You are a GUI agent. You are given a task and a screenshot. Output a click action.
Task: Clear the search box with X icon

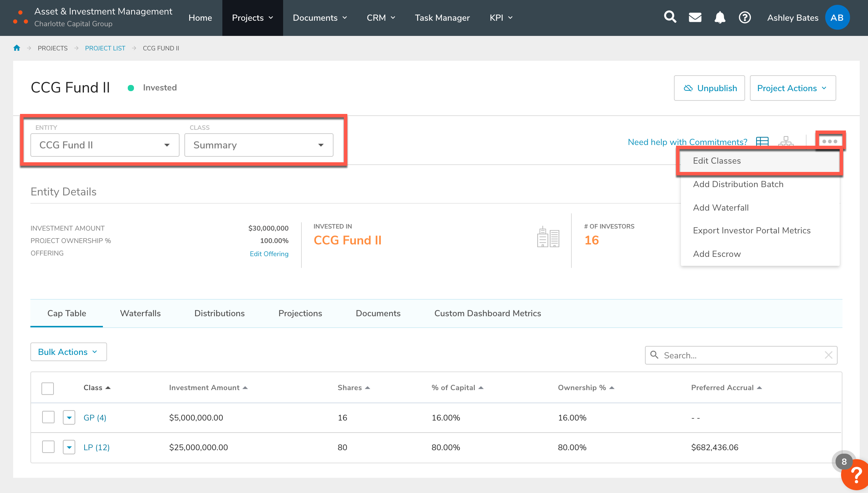pos(828,355)
